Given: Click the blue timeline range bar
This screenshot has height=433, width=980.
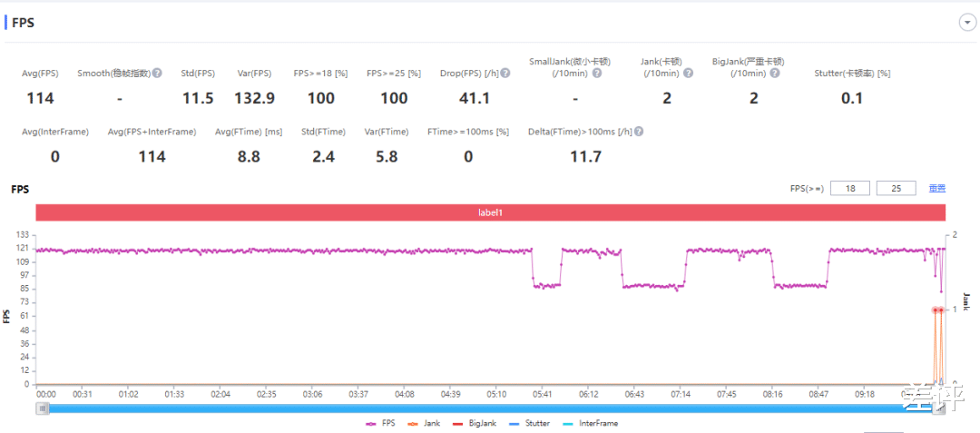Looking at the screenshot, I should pos(491,408).
